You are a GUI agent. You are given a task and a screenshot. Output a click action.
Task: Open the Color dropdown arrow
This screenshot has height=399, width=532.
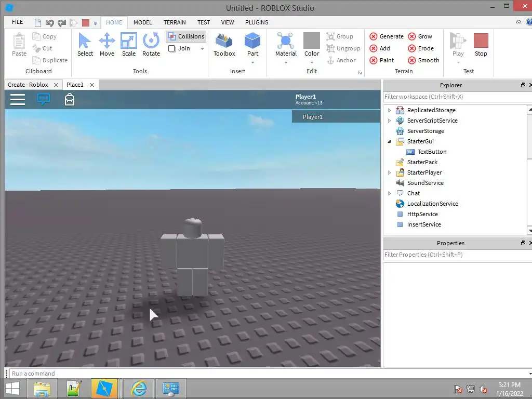pos(312,62)
